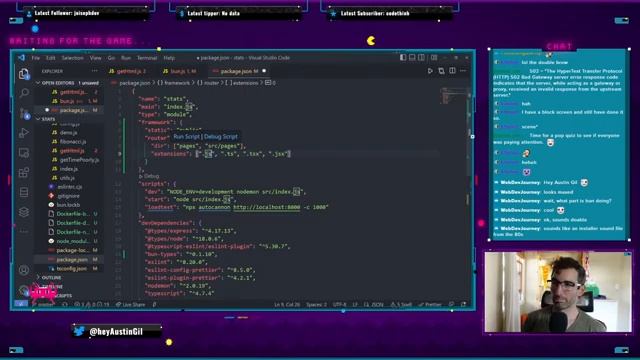Change Spaces: 2 indentation setting
This screenshot has width=640, height=360.
click(x=316, y=304)
